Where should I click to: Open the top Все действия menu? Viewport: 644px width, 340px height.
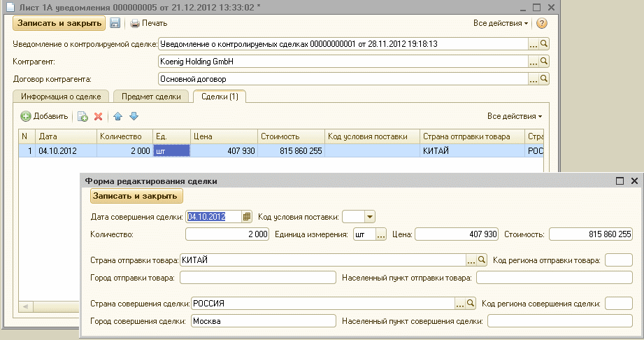[x=501, y=23]
